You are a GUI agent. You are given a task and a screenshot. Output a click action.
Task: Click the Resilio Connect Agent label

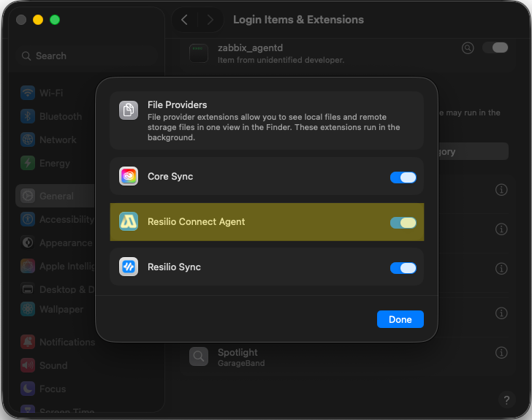pos(196,221)
